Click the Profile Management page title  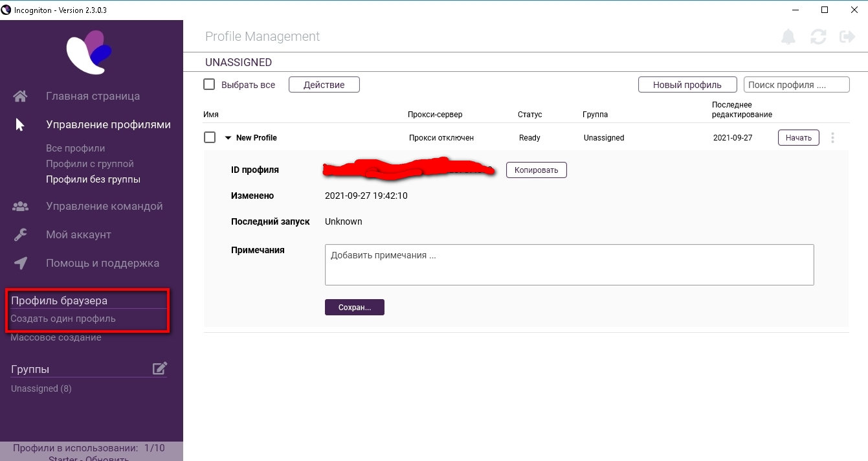click(263, 37)
